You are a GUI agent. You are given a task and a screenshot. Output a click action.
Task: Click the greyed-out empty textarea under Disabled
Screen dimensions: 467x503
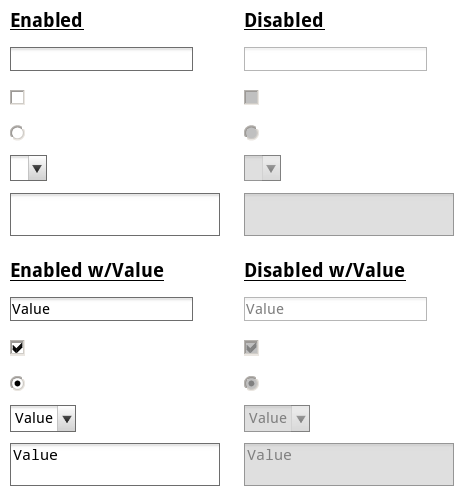pyautogui.click(x=349, y=214)
